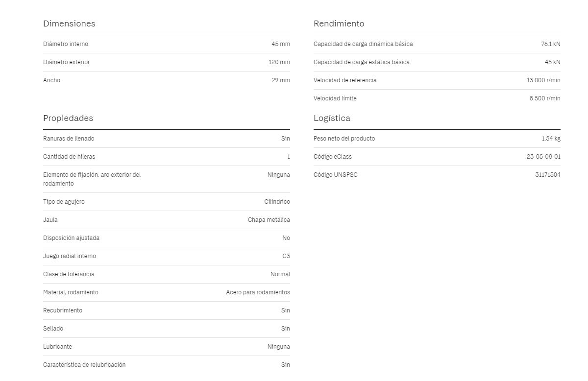Select the Diámetro interno label
Image resolution: width=588 pixels, height=381 pixels.
66,44
